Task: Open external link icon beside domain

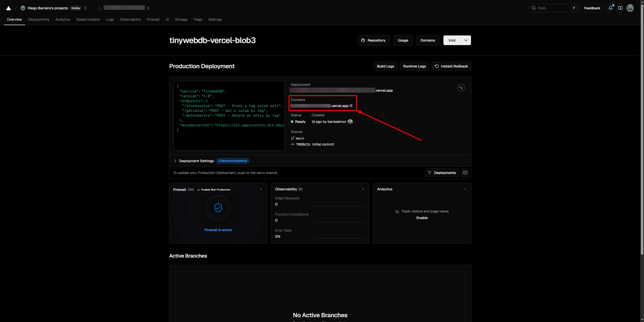Action: tap(351, 106)
